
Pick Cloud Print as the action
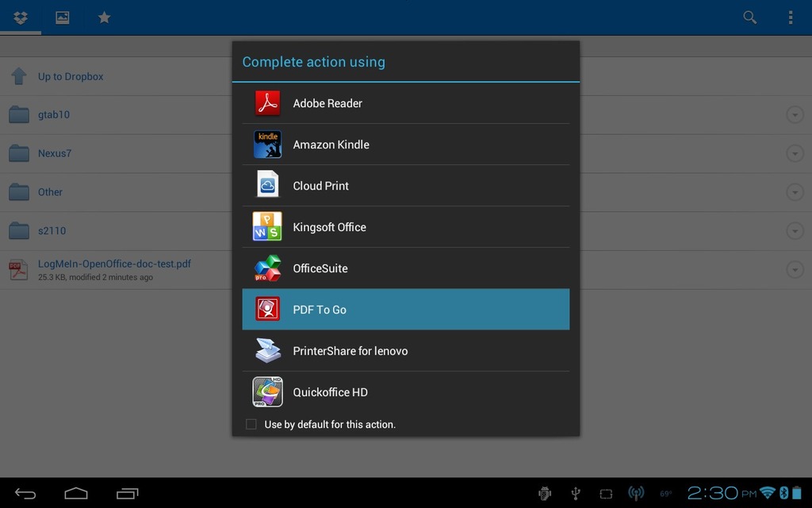tap(406, 186)
